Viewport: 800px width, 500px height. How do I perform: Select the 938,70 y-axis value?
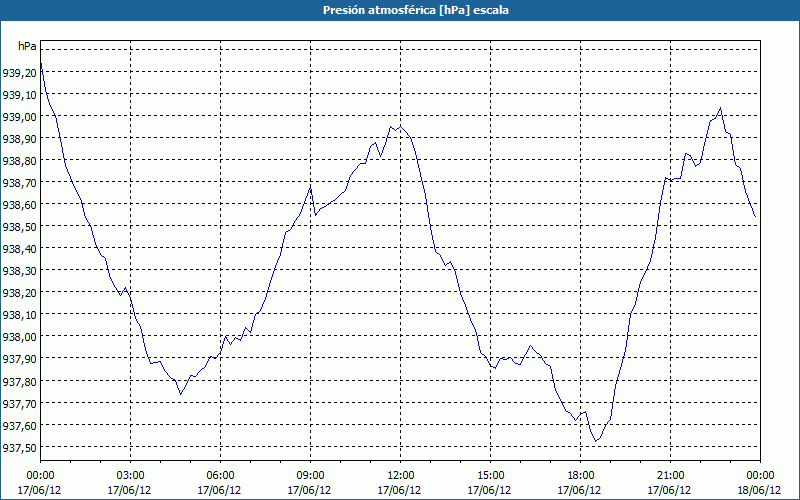point(19,183)
